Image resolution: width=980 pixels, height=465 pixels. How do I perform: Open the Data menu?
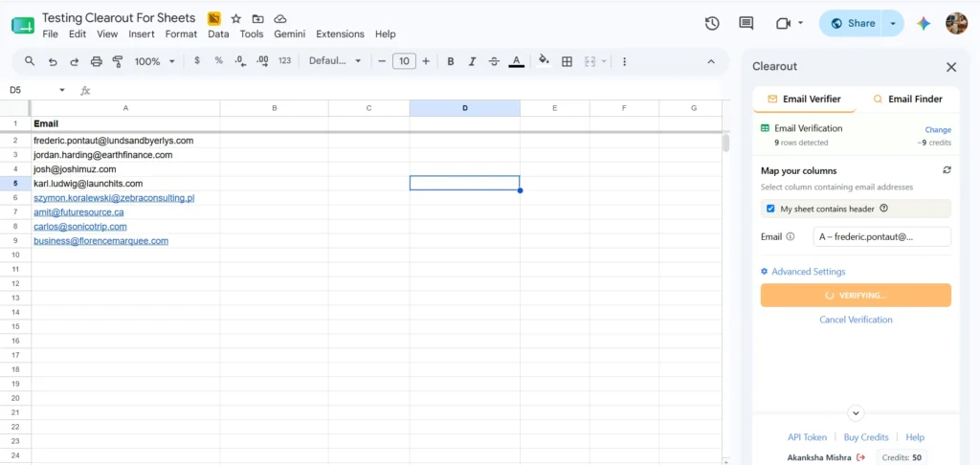[218, 33]
